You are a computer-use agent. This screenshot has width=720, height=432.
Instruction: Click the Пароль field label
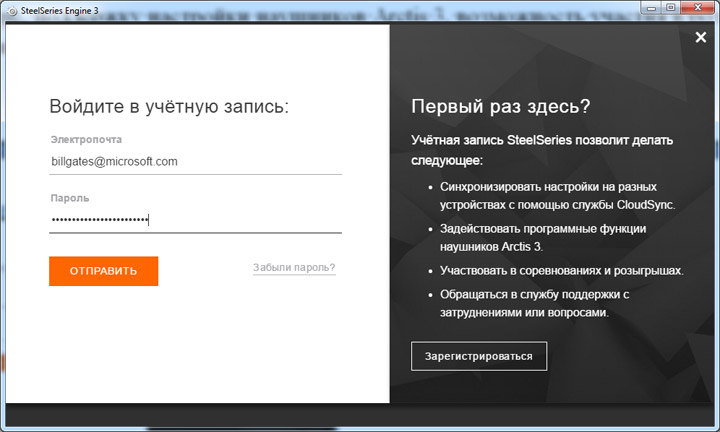tap(70, 198)
